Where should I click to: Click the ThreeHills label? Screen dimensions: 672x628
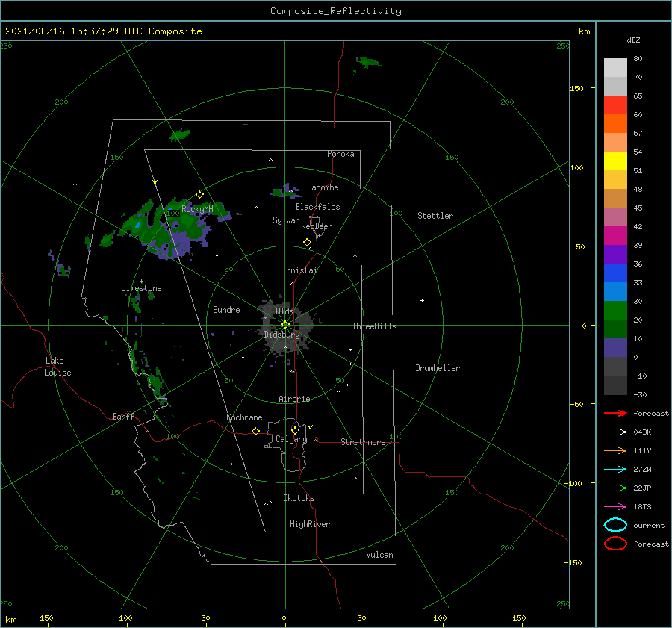click(375, 326)
